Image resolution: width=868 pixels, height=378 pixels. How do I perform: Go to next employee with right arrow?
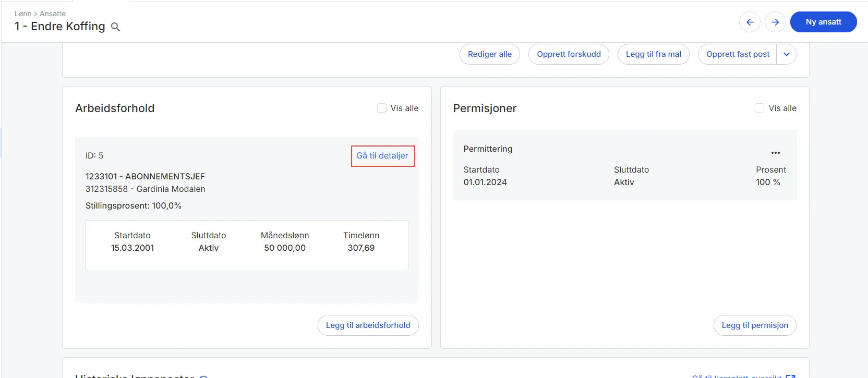point(775,22)
